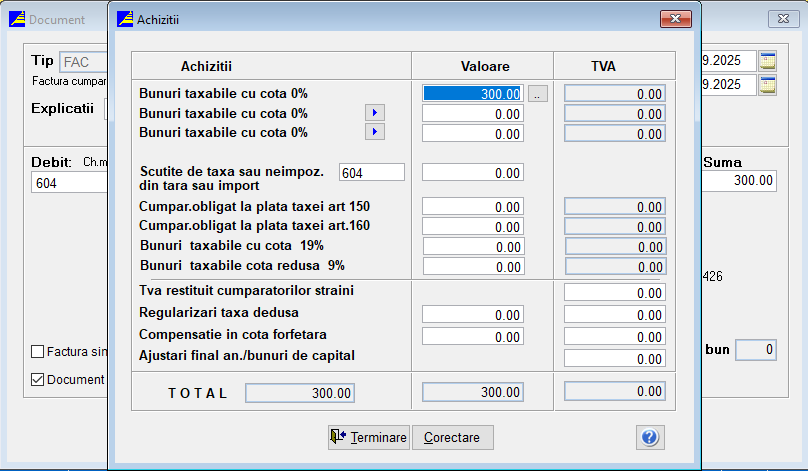
Task: Enable the Factura checkbox
Action: (38, 352)
